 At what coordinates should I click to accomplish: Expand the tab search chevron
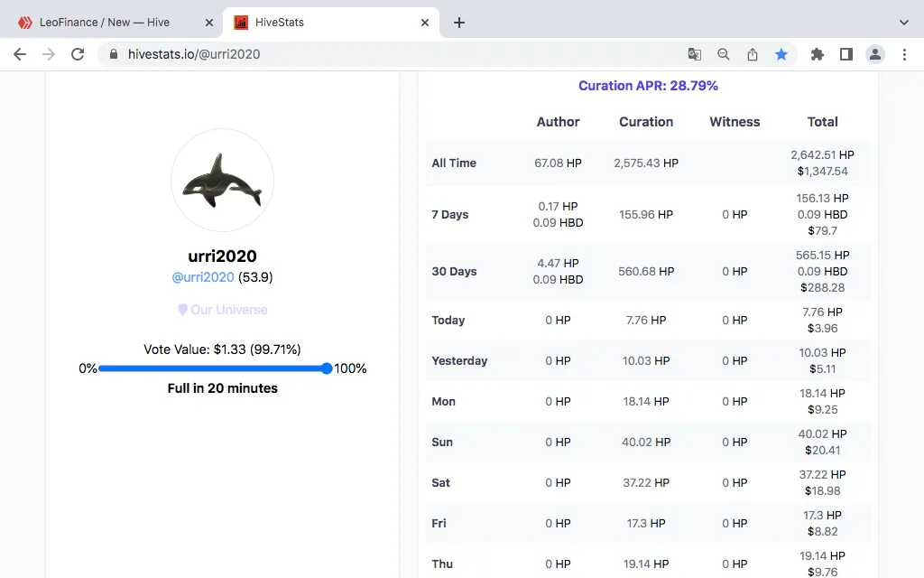pyautogui.click(x=904, y=23)
